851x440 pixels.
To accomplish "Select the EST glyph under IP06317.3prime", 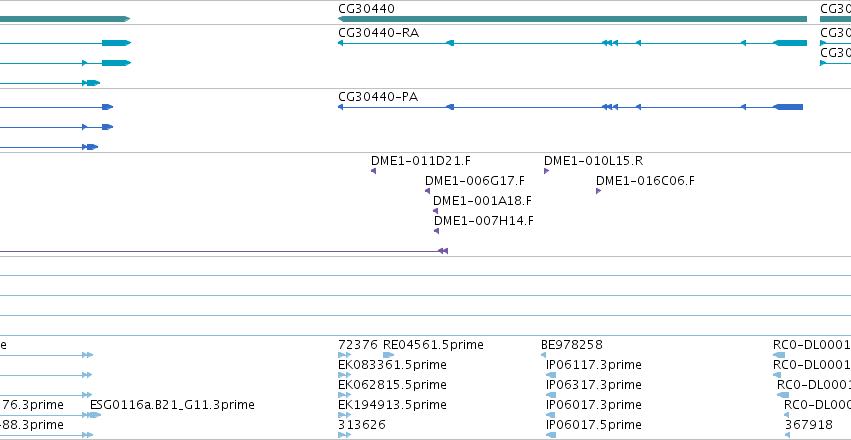I will [551, 395].
